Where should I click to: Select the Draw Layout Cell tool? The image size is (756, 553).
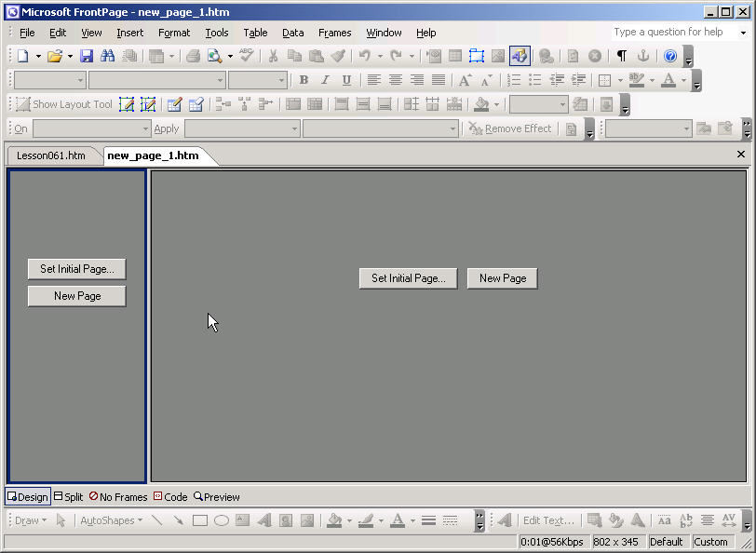click(148, 104)
